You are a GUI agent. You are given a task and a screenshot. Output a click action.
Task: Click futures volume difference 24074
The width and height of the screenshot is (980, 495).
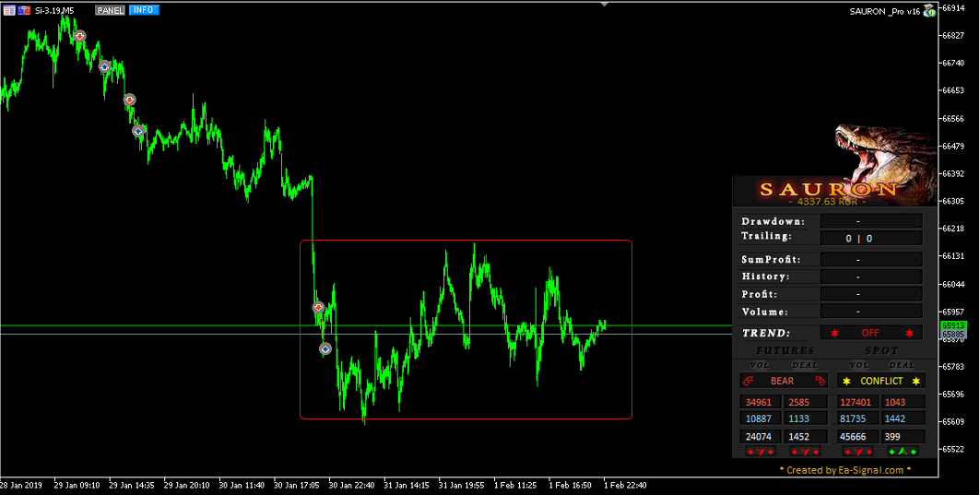760,437
